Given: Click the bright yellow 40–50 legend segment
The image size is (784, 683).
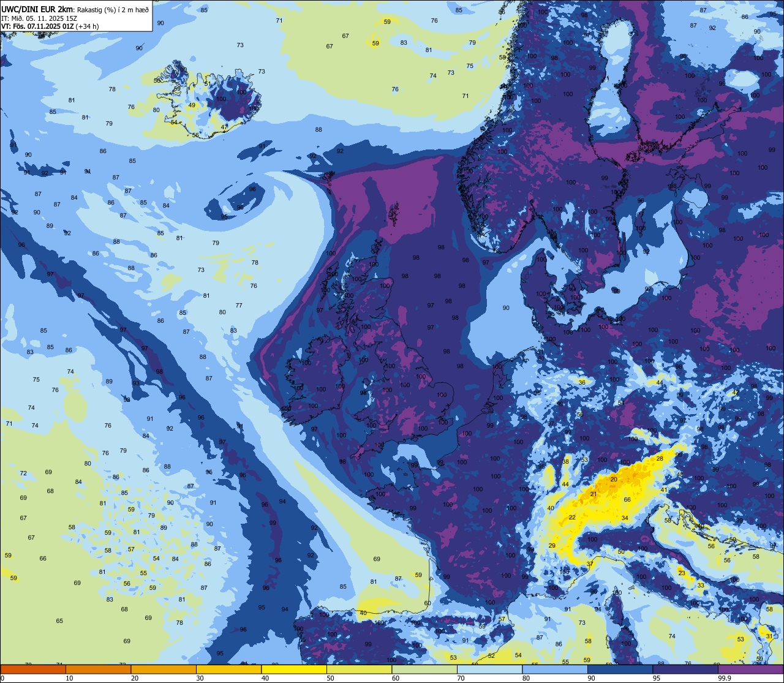Looking at the screenshot, I should 294,670.
